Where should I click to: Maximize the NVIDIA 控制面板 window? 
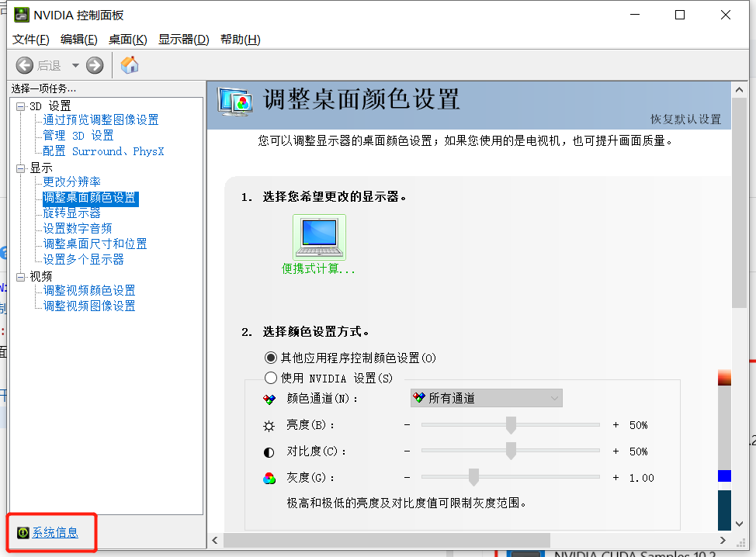click(680, 15)
